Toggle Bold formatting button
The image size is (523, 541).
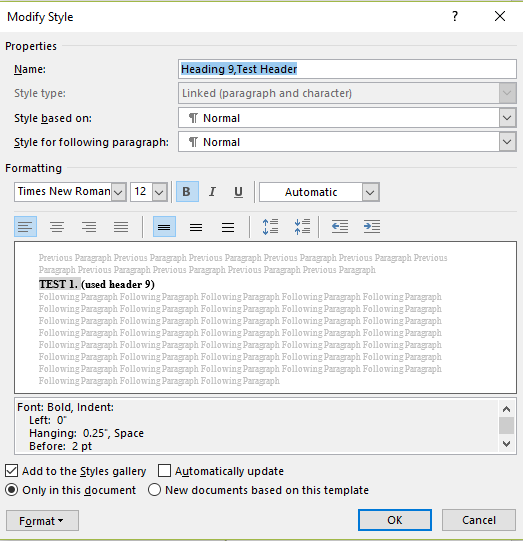point(187,191)
